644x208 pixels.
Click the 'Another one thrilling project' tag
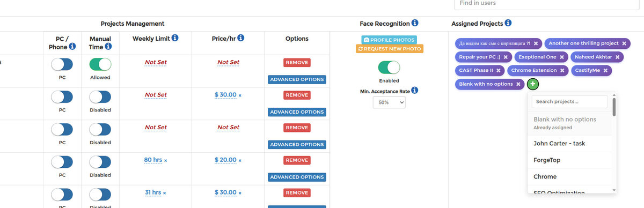click(x=588, y=43)
